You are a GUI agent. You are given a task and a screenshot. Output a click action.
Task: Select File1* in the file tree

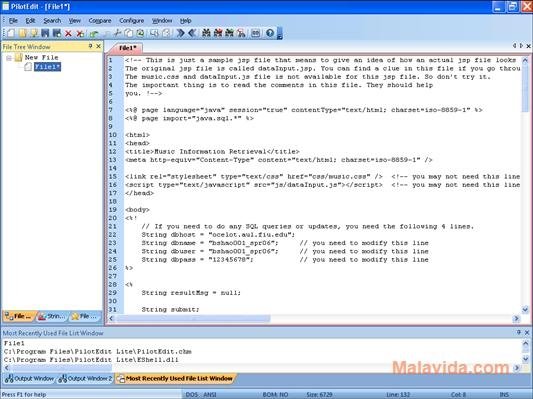(47, 67)
